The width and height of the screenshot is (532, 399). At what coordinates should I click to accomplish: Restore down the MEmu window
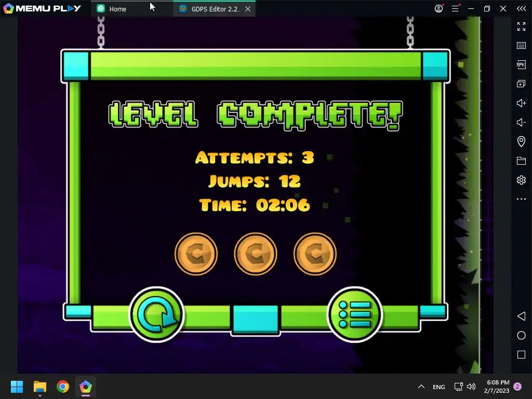click(x=487, y=8)
